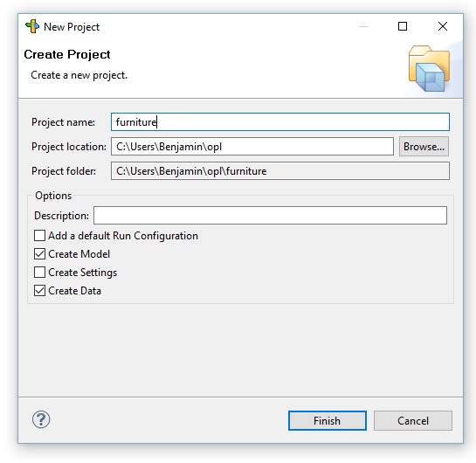
Task: Click the read-only Project folder field
Action: 279,171
